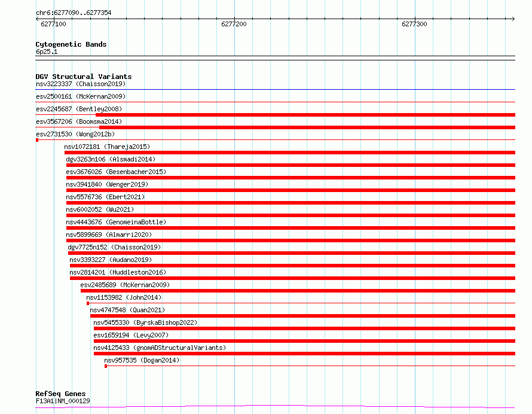The width and height of the screenshot is (532, 414).
Task: Click the red bar of esv2245687 (Bentley2008)
Action: [x=305, y=115]
